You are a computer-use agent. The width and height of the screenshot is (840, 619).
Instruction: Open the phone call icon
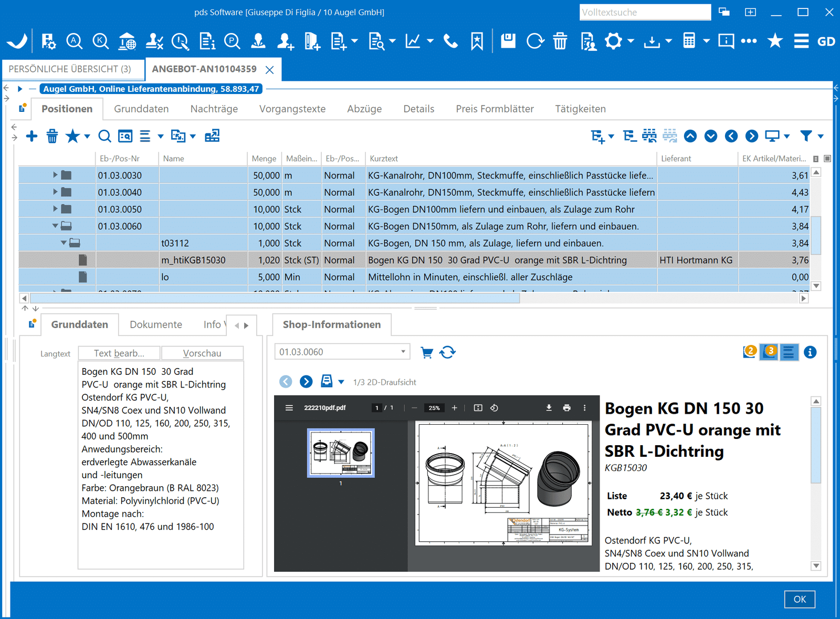(450, 41)
